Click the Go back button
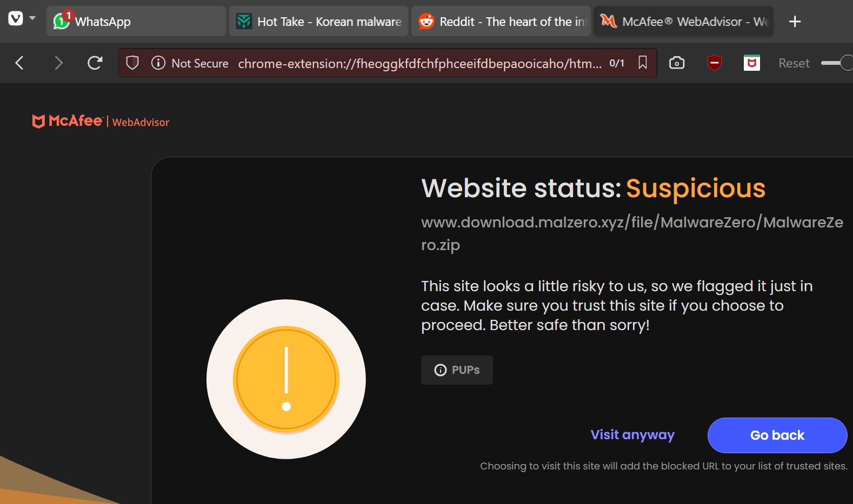The width and height of the screenshot is (853, 504). pos(777,435)
